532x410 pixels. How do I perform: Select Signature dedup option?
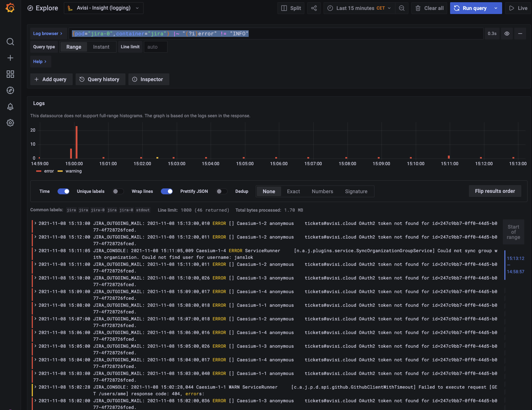(x=356, y=191)
